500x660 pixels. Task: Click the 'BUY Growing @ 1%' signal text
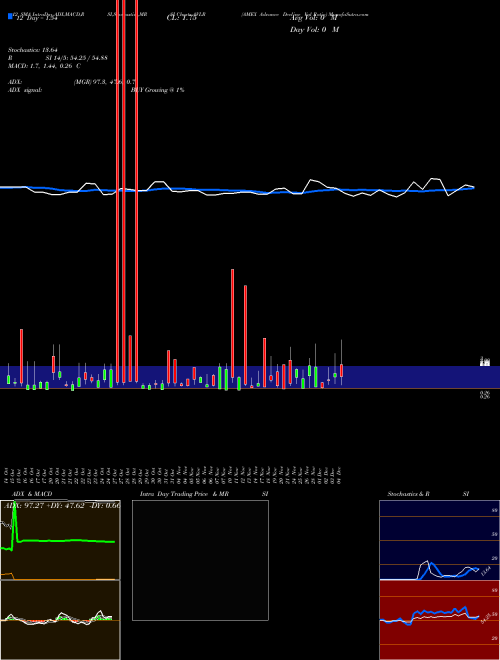[157, 90]
